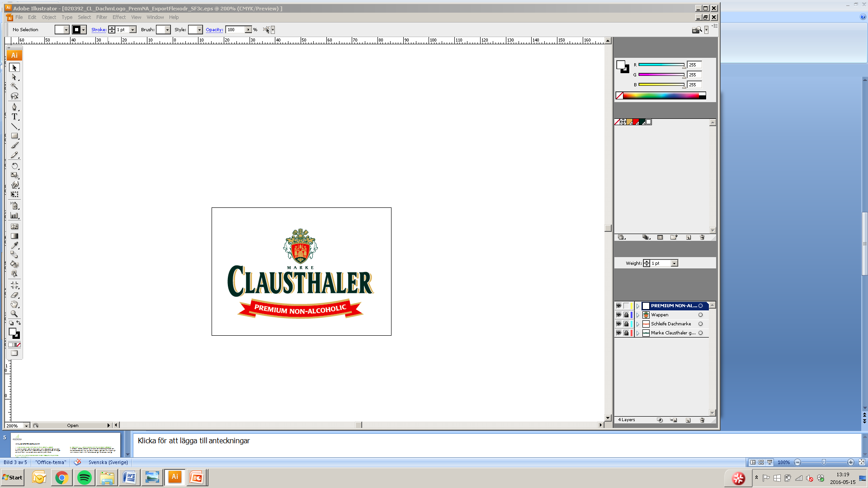The height and width of the screenshot is (488, 868).
Task: Unlock the Wappen layer
Action: point(626,315)
